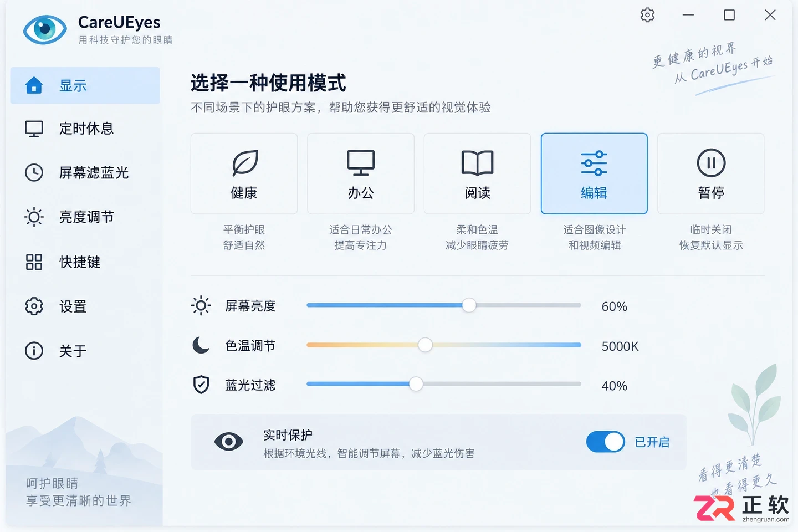Screen dimensions: 798x532
Task: Click the CareUEyes eye logo
Action: point(45,30)
